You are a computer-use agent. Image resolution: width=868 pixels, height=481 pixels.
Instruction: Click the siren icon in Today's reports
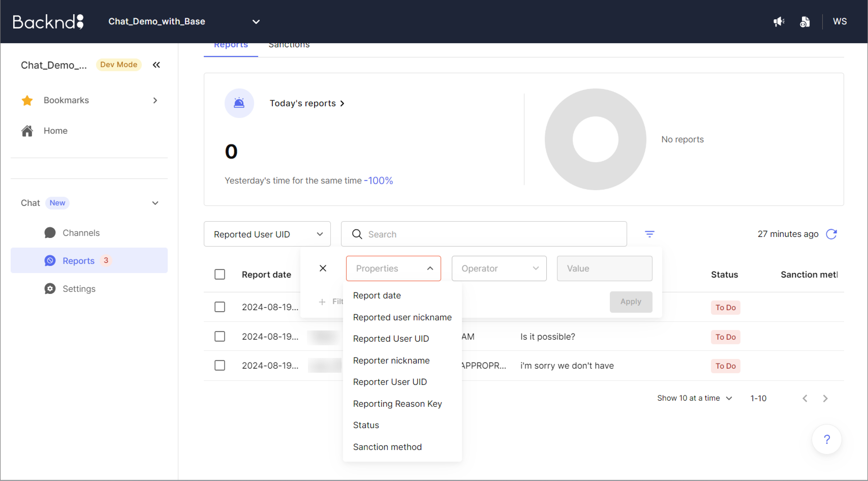point(239,103)
